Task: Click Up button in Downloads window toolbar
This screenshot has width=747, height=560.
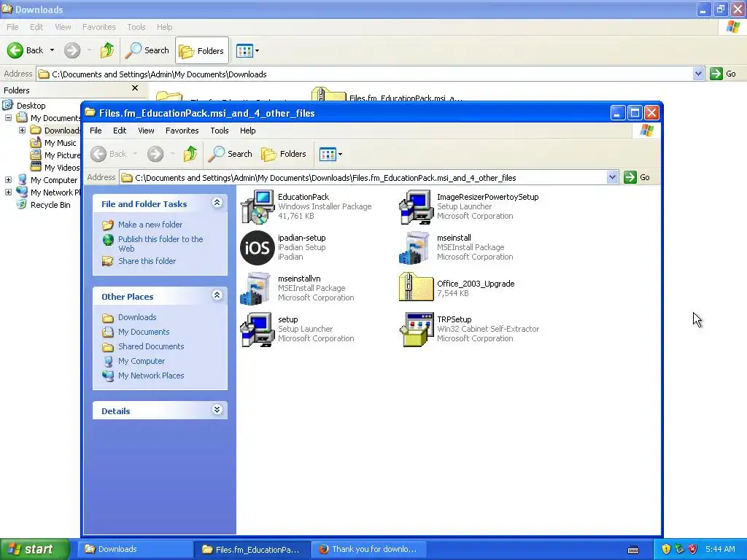Action: click(107, 50)
